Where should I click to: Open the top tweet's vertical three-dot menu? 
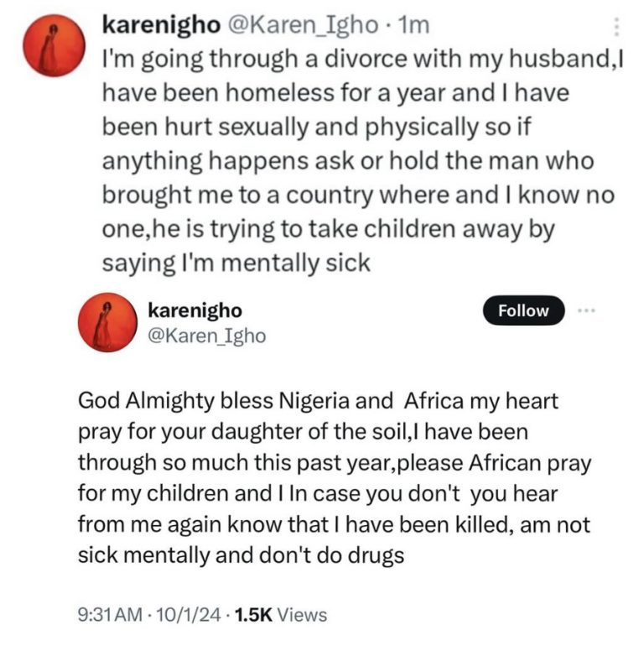(x=618, y=28)
